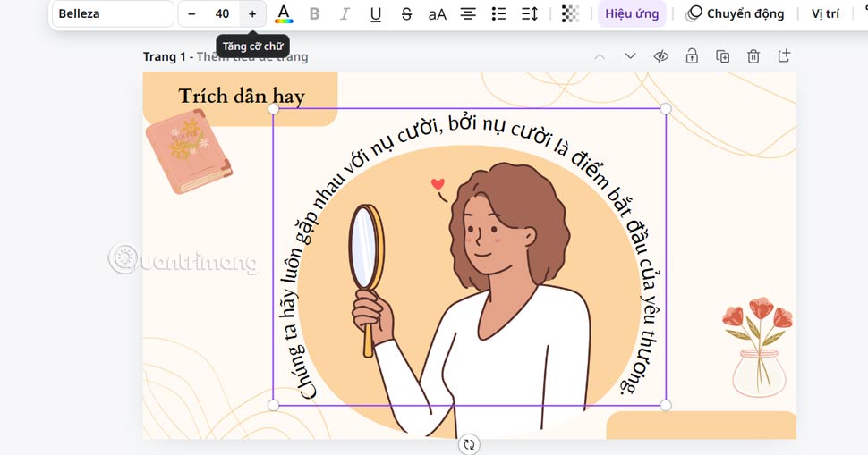Open line spacing options
This screenshot has height=455, width=868.
pyautogui.click(x=530, y=13)
